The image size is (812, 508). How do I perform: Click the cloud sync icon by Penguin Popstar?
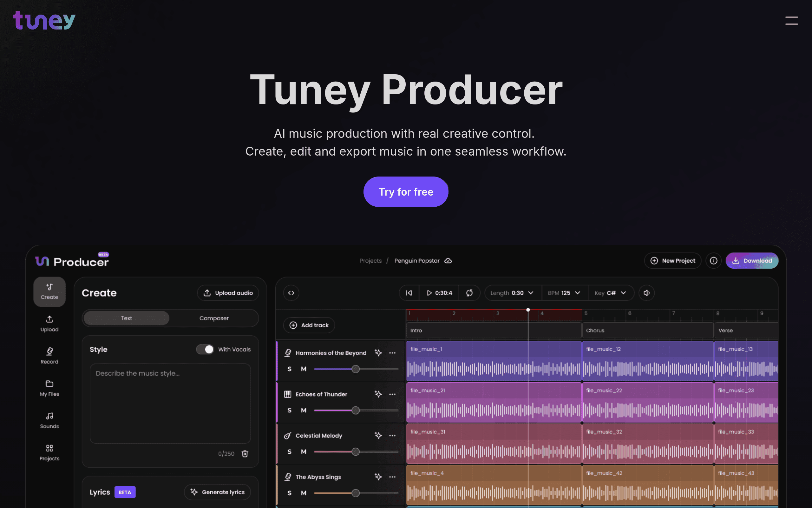coord(448,261)
